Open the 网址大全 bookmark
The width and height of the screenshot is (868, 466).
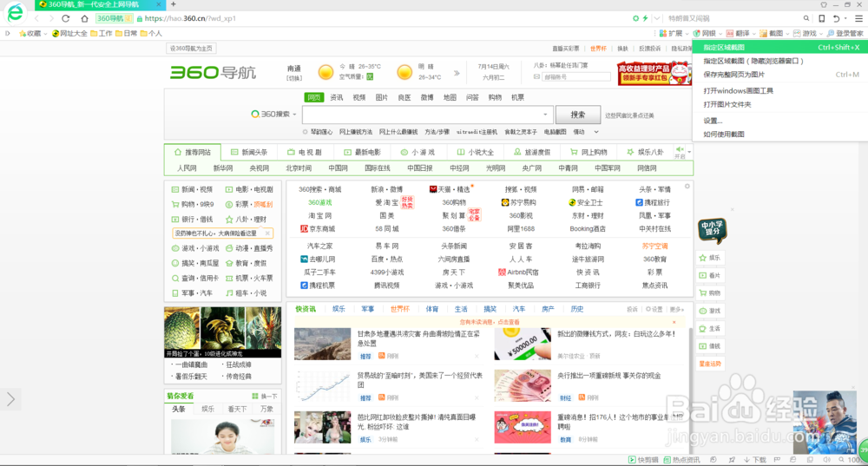69,33
